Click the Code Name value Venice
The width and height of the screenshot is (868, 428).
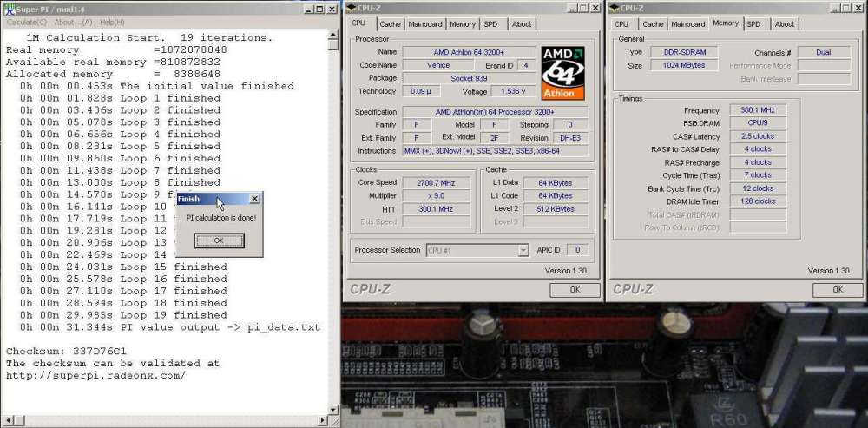[438, 65]
